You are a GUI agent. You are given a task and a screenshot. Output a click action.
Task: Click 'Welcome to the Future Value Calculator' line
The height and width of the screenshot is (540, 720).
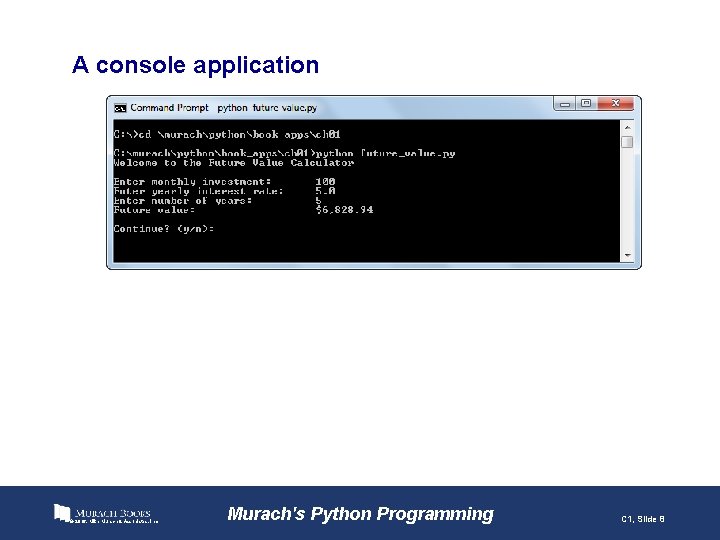point(234,163)
